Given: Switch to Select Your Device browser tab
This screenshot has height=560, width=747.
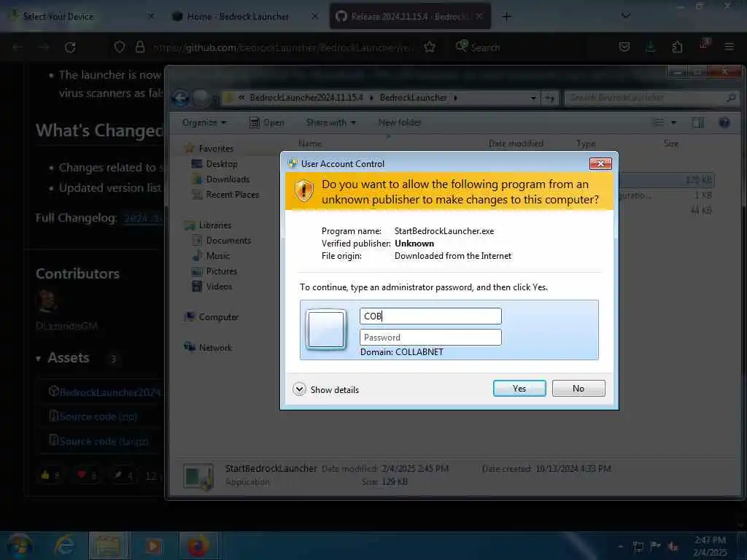Looking at the screenshot, I should click(x=80, y=16).
